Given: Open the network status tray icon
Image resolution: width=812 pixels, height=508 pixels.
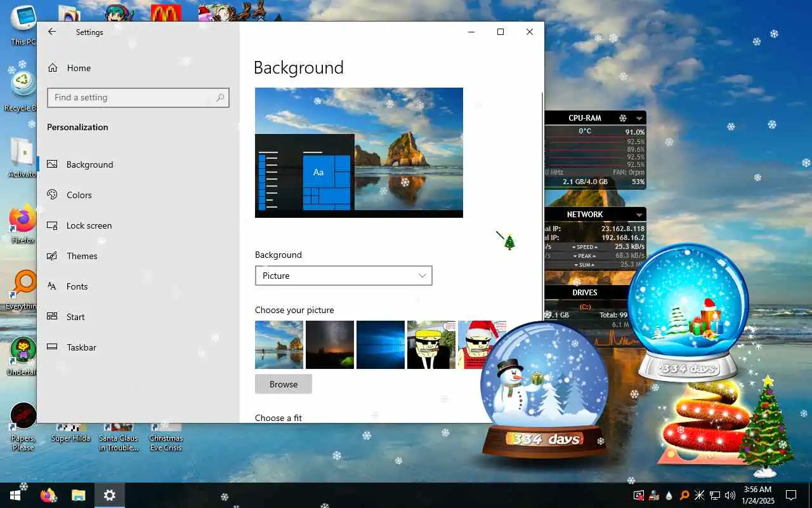Looking at the screenshot, I should pos(715,495).
